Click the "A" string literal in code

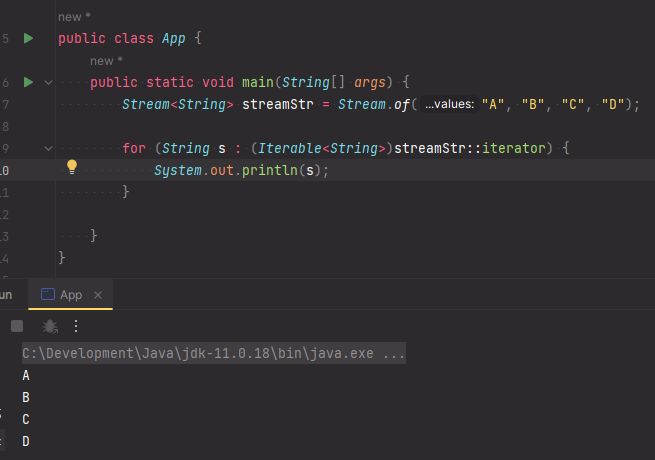493,104
